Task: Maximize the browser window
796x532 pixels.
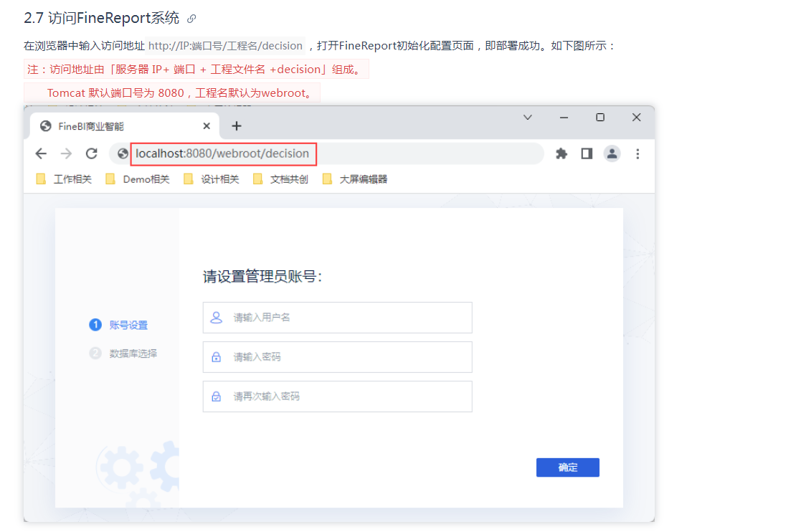Action: click(x=600, y=118)
